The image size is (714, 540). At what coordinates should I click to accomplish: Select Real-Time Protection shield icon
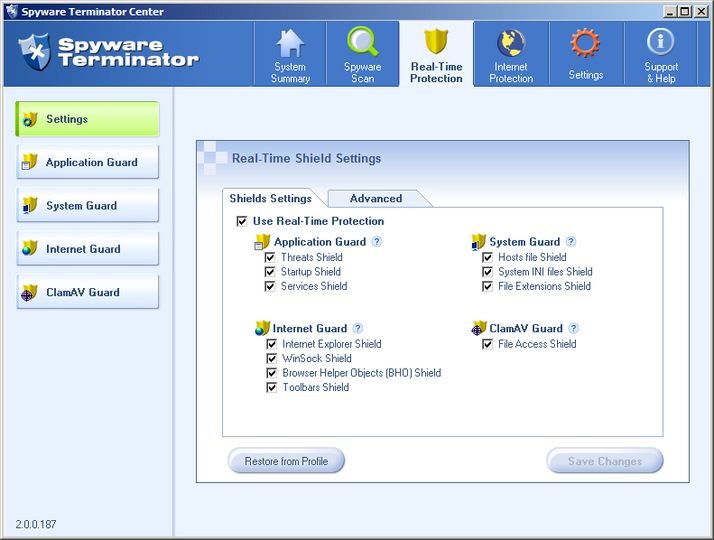point(436,41)
